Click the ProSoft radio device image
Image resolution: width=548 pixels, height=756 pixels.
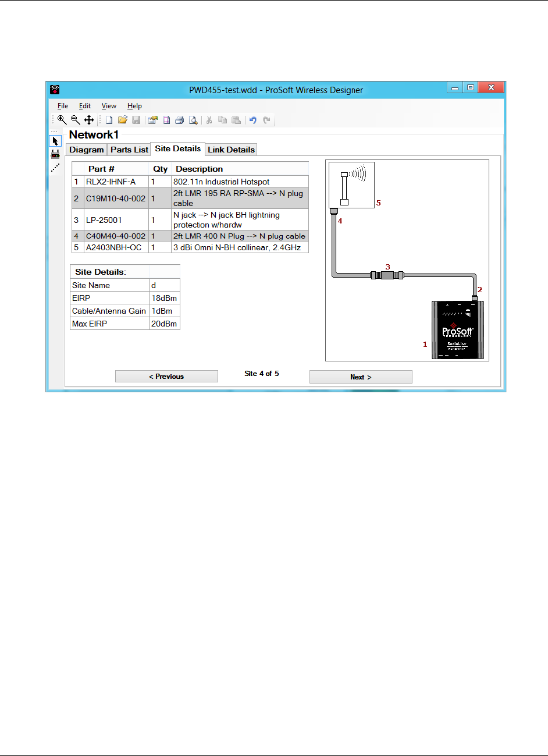pyautogui.click(x=457, y=330)
